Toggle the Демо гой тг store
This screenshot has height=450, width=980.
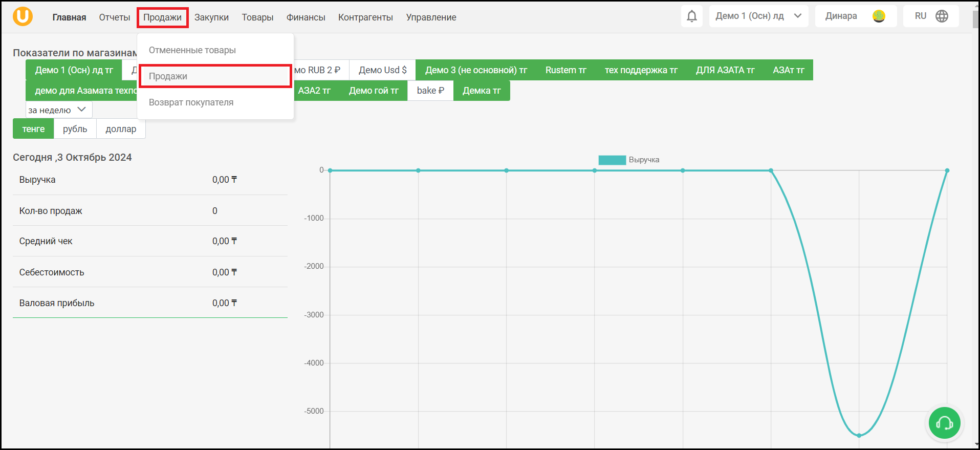tap(374, 91)
